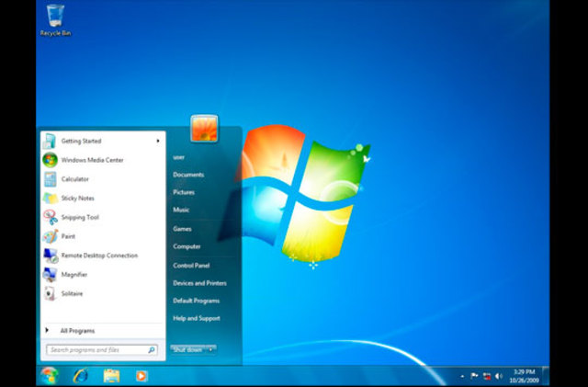Expand Getting Started submenu arrow
588x387 pixels.
click(x=158, y=141)
